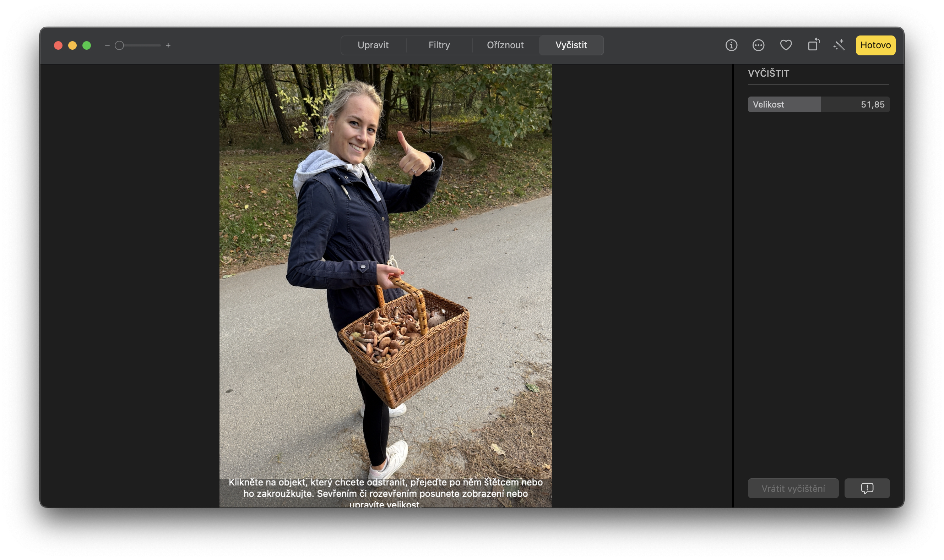Zoom out with the minus icon
This screenshot has height=560, width=944.
coord(107,45)
